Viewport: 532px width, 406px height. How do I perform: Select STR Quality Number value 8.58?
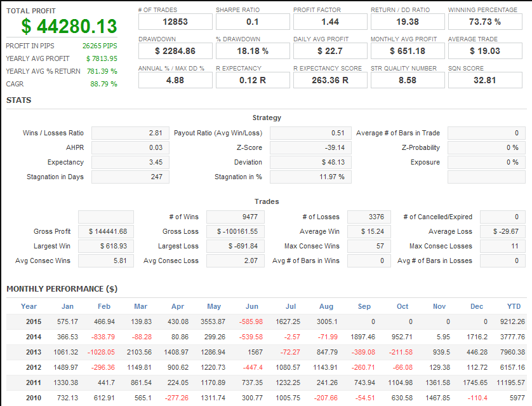(408, 81)
